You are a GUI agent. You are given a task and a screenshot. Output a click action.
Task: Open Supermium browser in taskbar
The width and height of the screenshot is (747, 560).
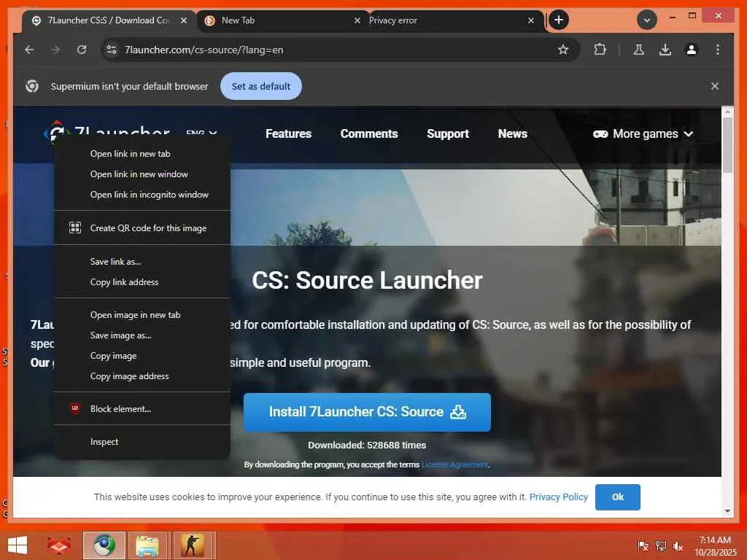click(104, 545)
